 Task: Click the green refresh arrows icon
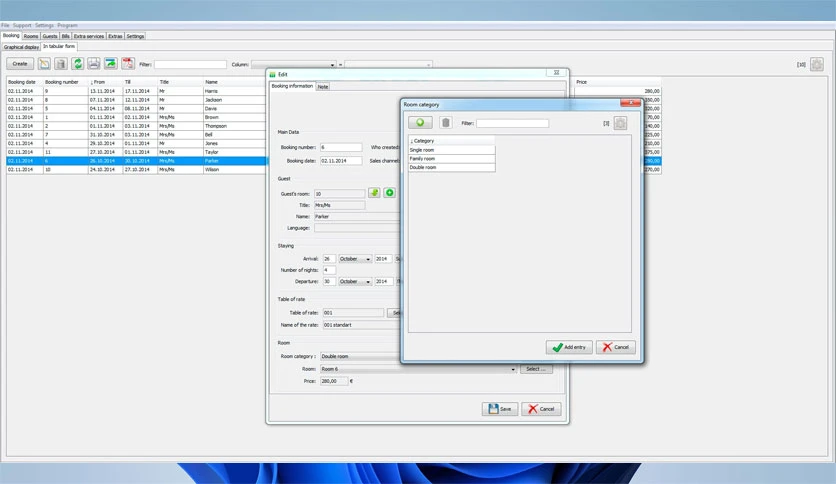[x=78, y=64]
